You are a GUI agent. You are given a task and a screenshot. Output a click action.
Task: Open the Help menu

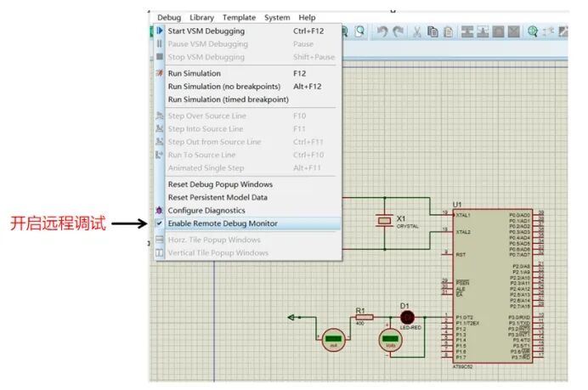click(x=307, y=18)
